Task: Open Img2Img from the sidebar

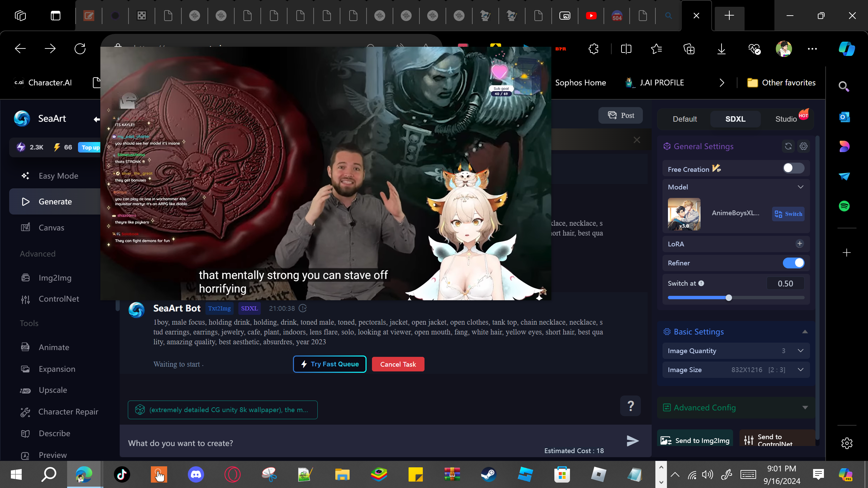Action: [55, 278]
